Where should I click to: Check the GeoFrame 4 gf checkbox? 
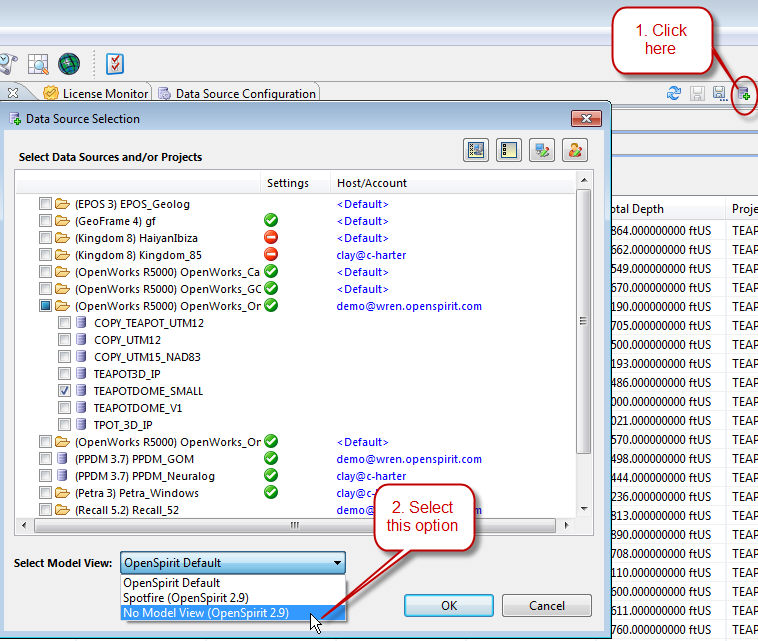tap(45, 221)
